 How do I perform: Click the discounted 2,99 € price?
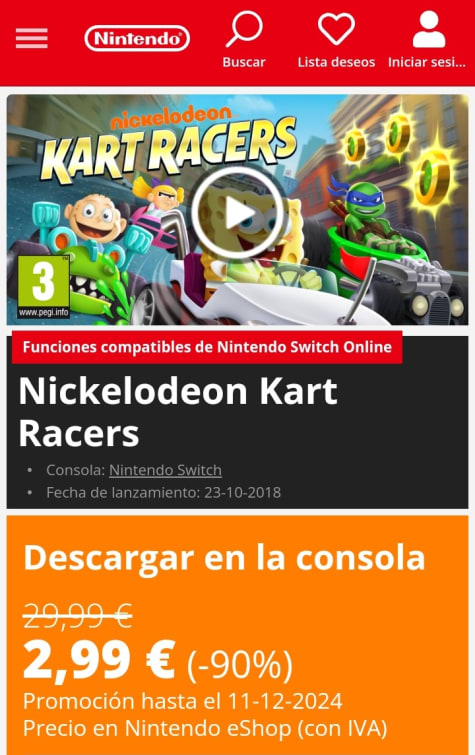coord(99,660)
